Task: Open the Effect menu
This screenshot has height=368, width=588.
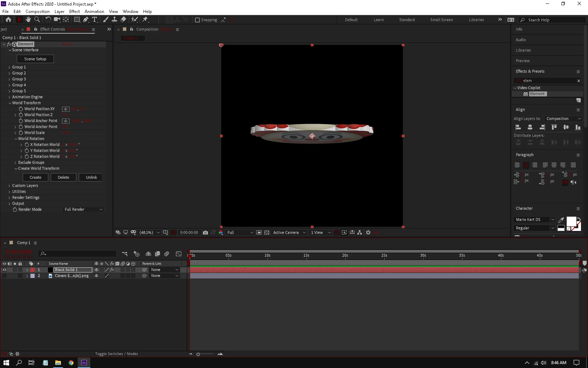Action: (x=75, y=12)
